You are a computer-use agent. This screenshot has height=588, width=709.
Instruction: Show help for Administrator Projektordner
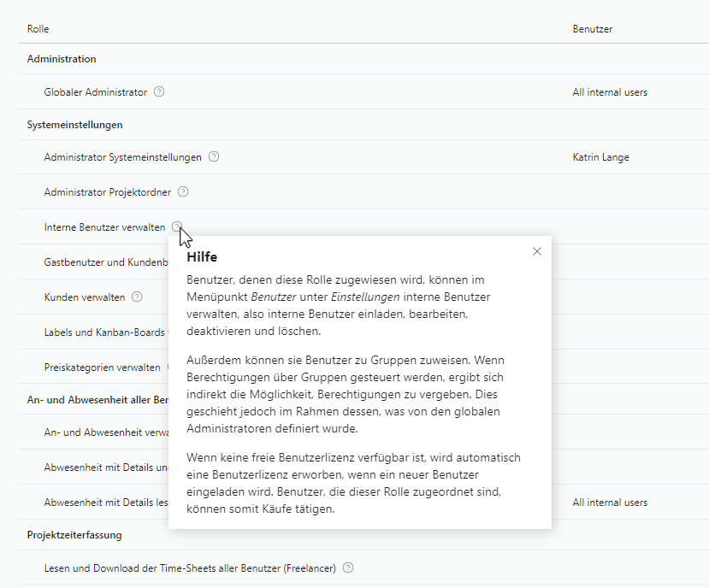tap(183, 192)
